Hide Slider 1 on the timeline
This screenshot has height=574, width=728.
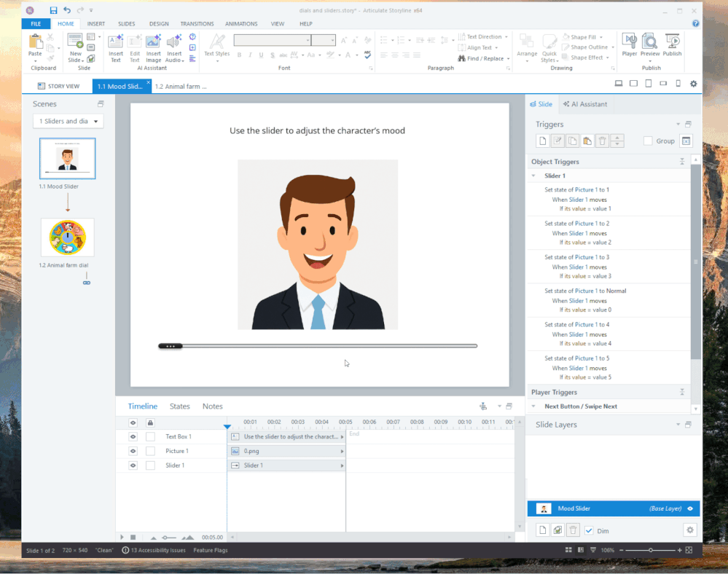pyautogui.click(x=133, y=465)
